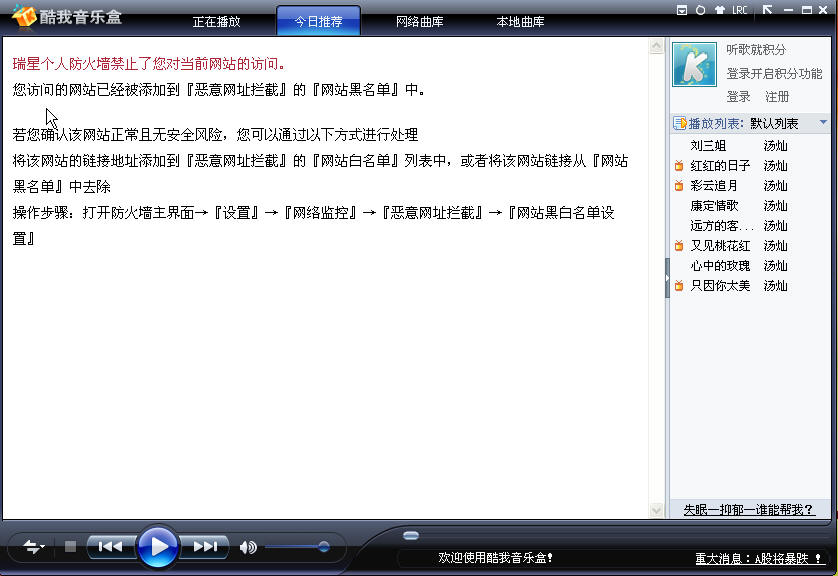This screenshot has width=838, height=576.
Task: Select the song 心中的玫瑰 in playlist
Action: point(720,266)
